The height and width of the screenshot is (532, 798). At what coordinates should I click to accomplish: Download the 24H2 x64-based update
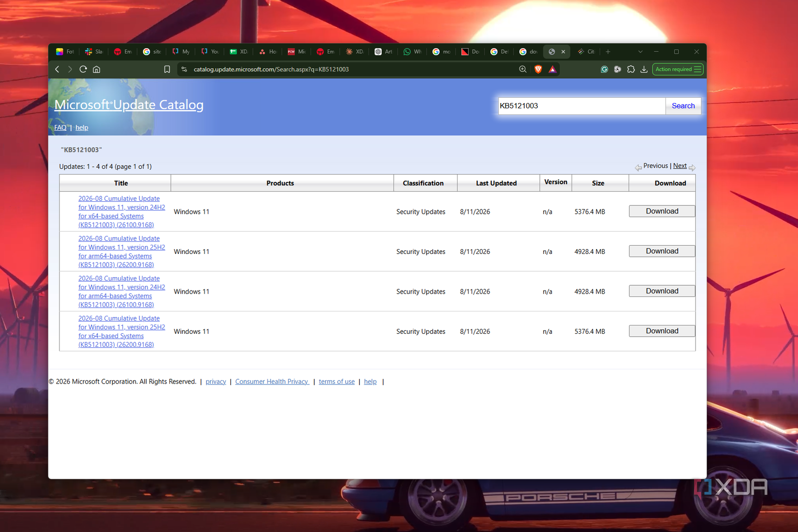pyautogui.click(x=662, y=211)
